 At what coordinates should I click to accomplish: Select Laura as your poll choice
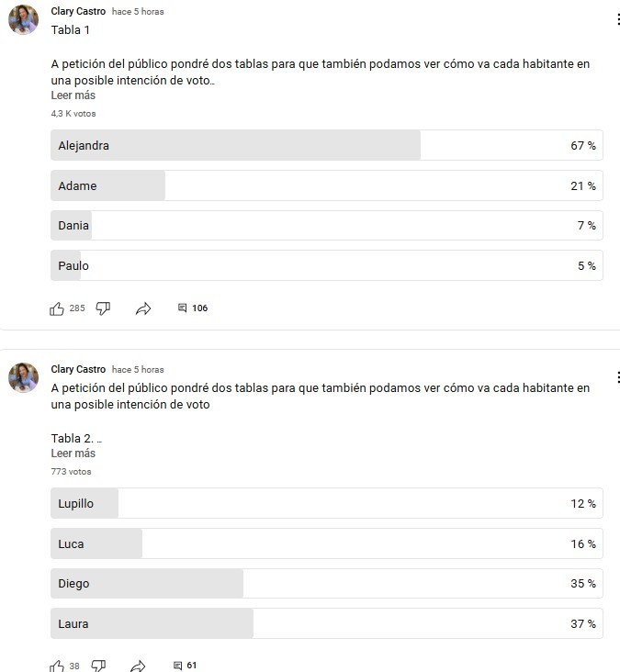[x=326, y=623]
